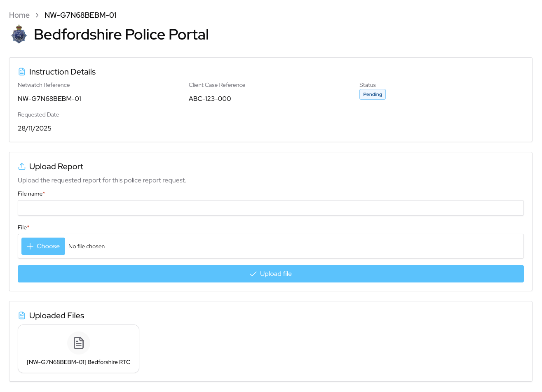Click the No file chosen text area
542x392 pixels.
pos(87,246)
